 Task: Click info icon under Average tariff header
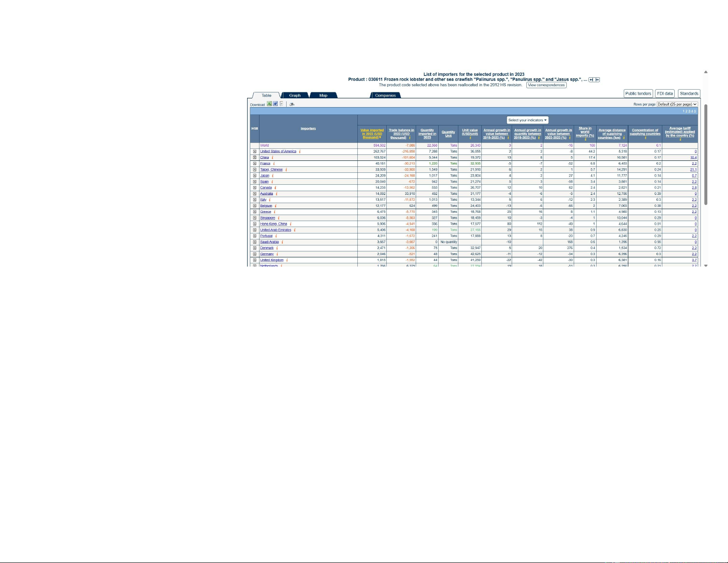(680, 139)
